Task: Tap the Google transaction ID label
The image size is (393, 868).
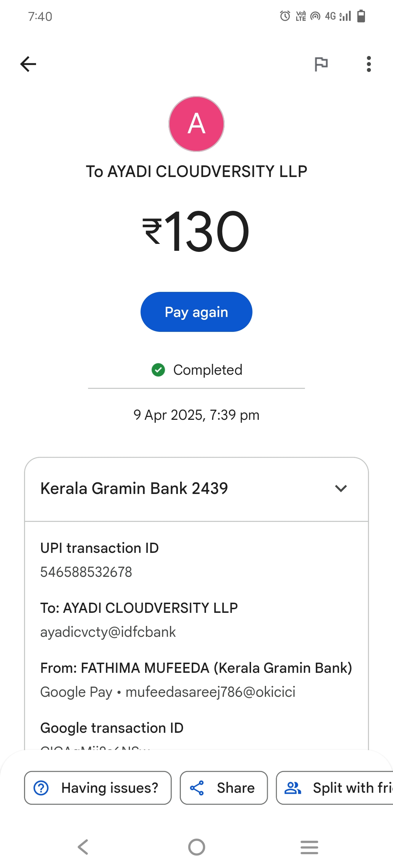Action: [x=112, y=728]
